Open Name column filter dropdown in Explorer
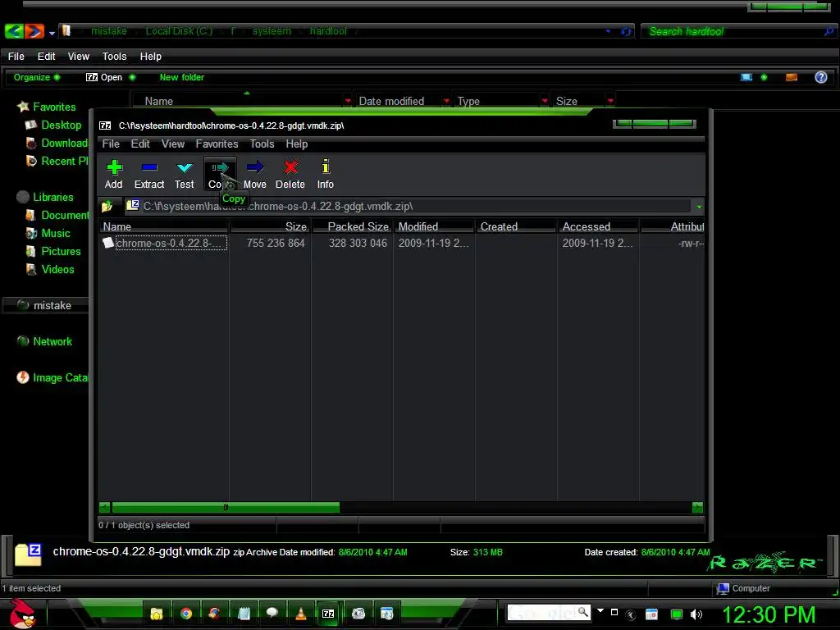The height and width of the screenshot is (630, 840). pos(348,101)
